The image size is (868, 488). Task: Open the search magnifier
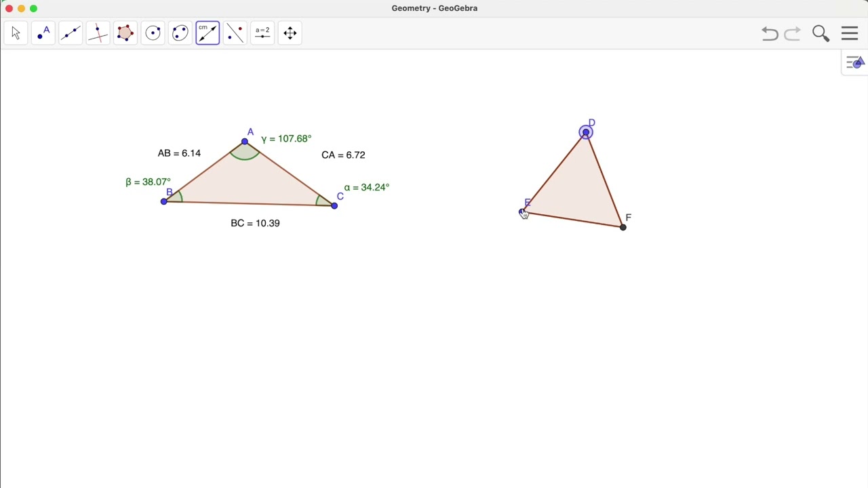tap(821, 34)
